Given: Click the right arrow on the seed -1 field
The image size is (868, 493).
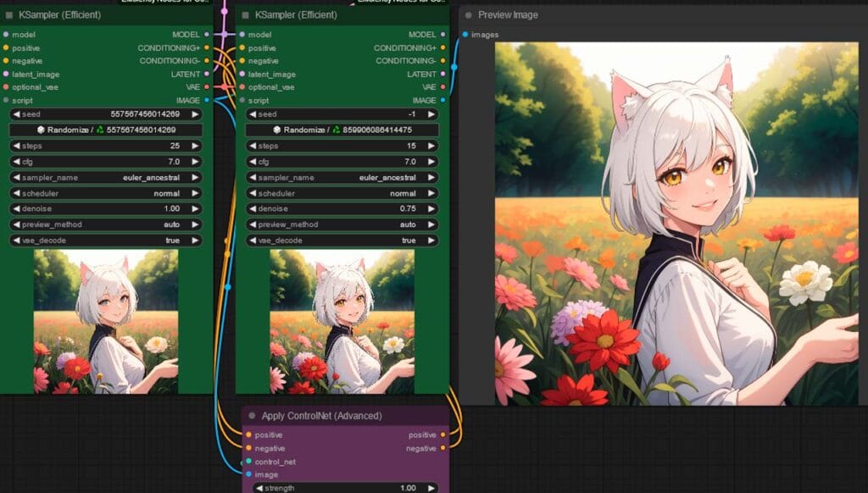Looking at the screenshot, I should click(x=431, y=114).
